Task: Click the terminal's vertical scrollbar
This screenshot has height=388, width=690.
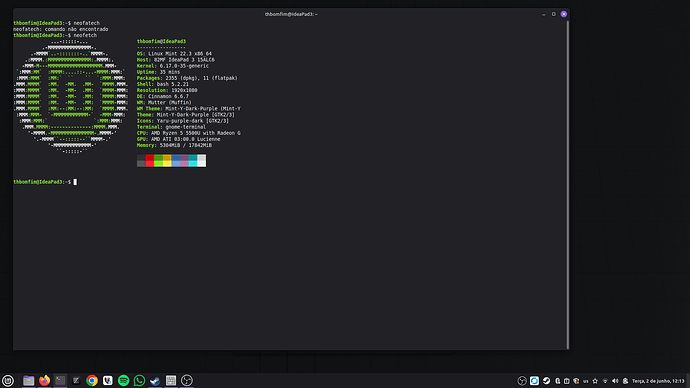Action: (x=568, y=185)
